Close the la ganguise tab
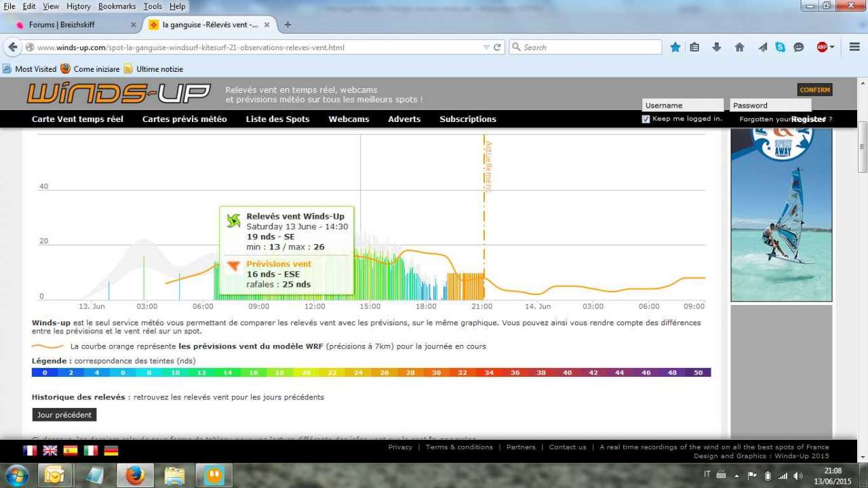 pyautogui.click(x=267, y=24)
